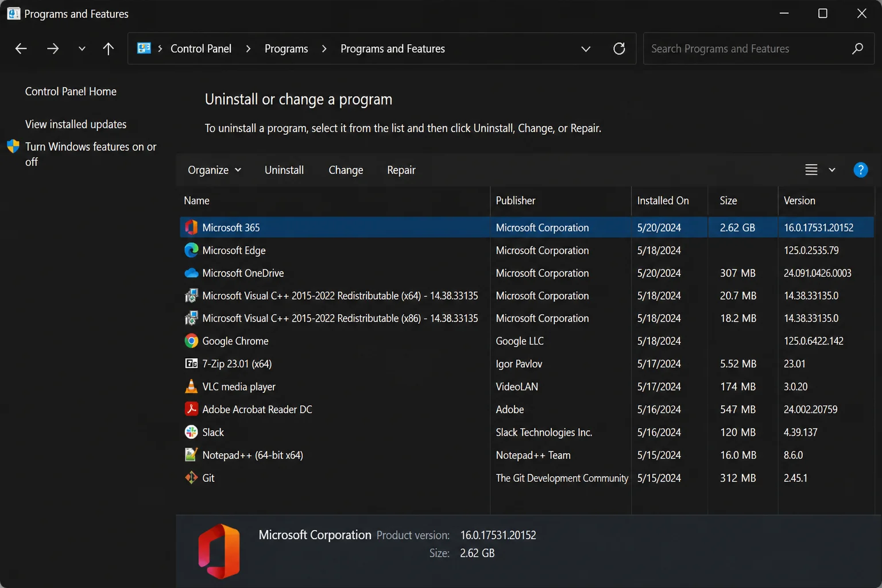Sort by the Version column header

click(826, 200)
